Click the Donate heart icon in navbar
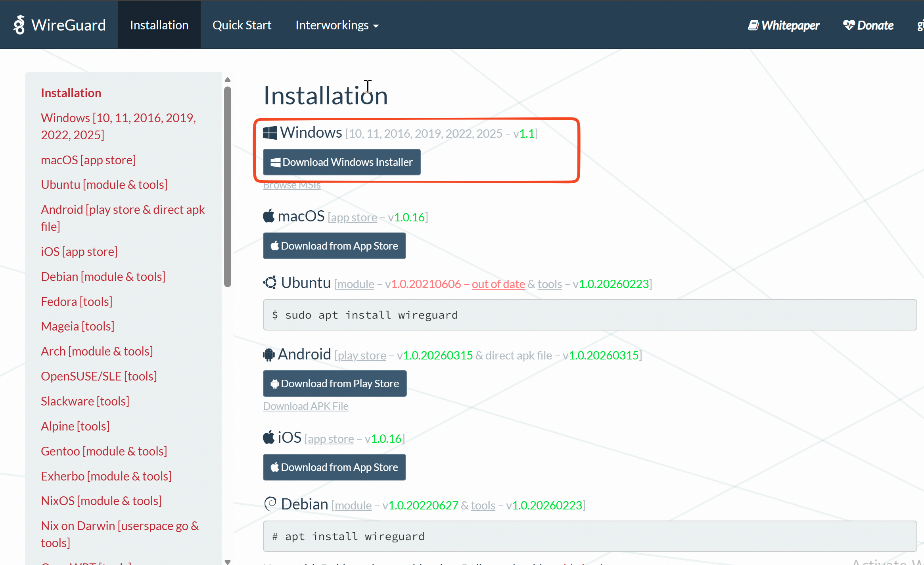The image size is (924, 565). click(849, 25)
